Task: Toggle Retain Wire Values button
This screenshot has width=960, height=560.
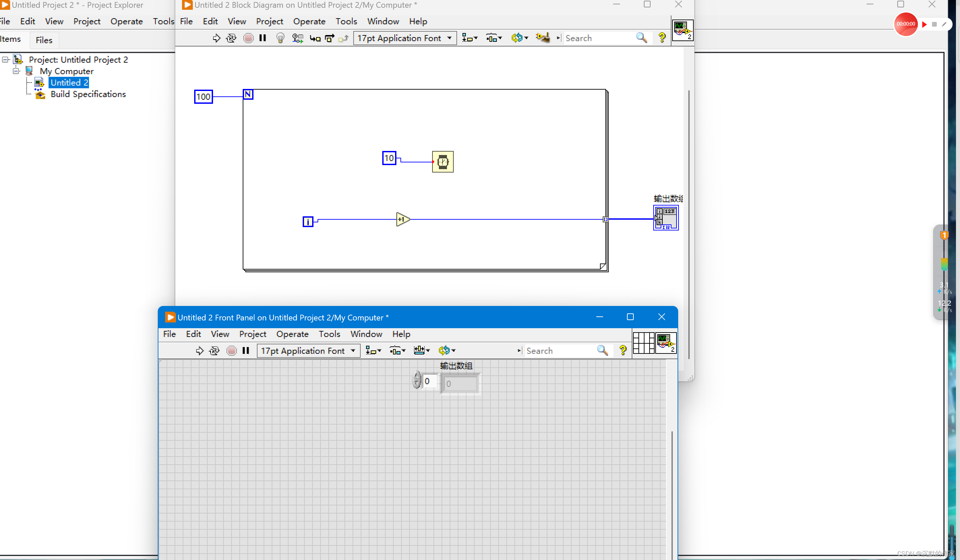Action: coord(298,38)
